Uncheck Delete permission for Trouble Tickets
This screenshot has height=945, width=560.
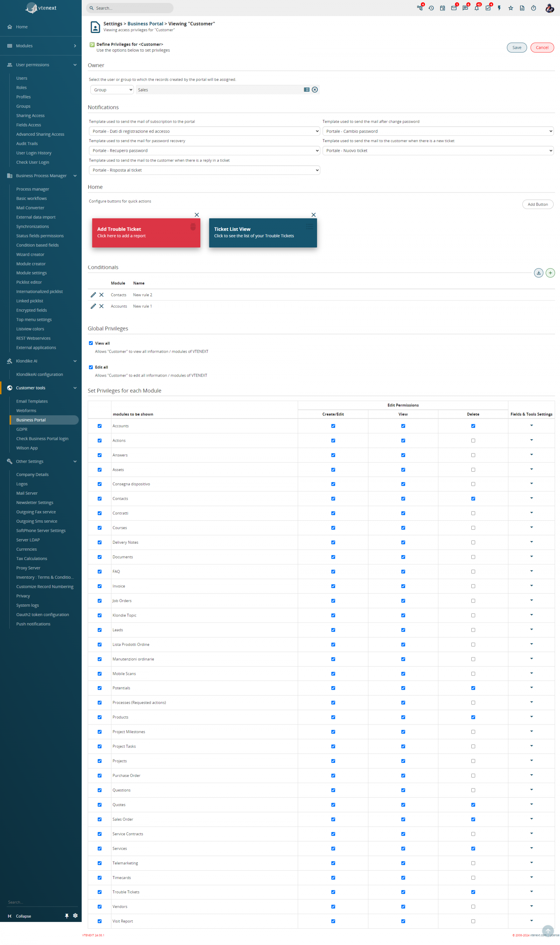(x=473, y=892)
